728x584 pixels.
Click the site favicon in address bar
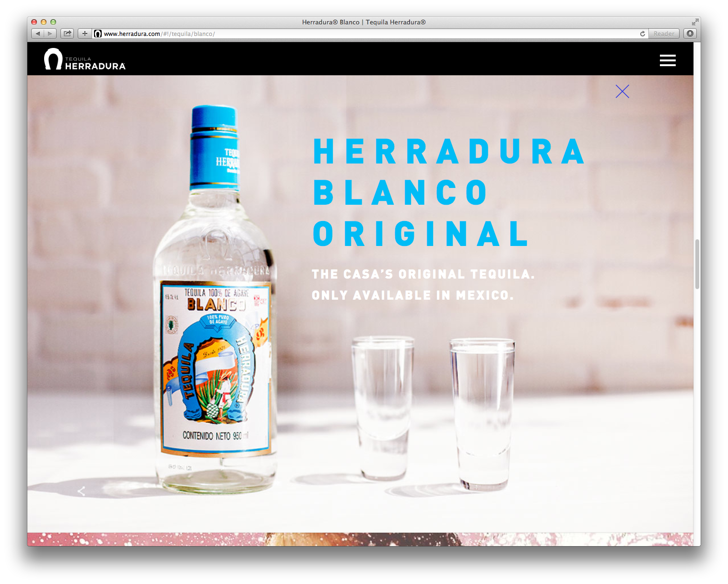tap(98, 34)
